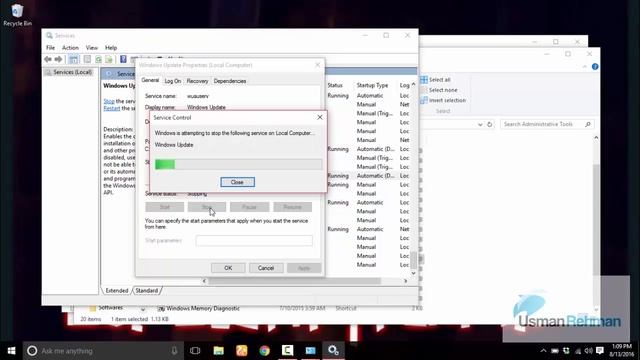Click the Cortana microphone icon

point(174,351)
